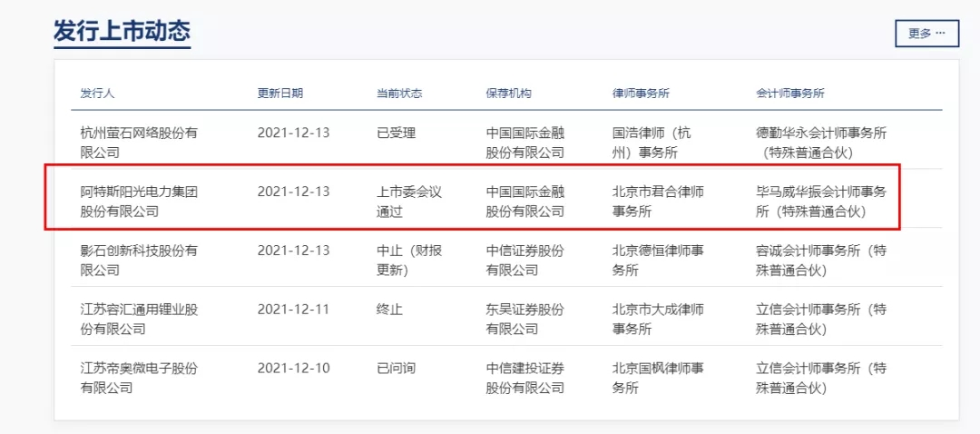Click the 2021-12-11 update date
This screenshot has height=434, width=980.
coord(293,309)
